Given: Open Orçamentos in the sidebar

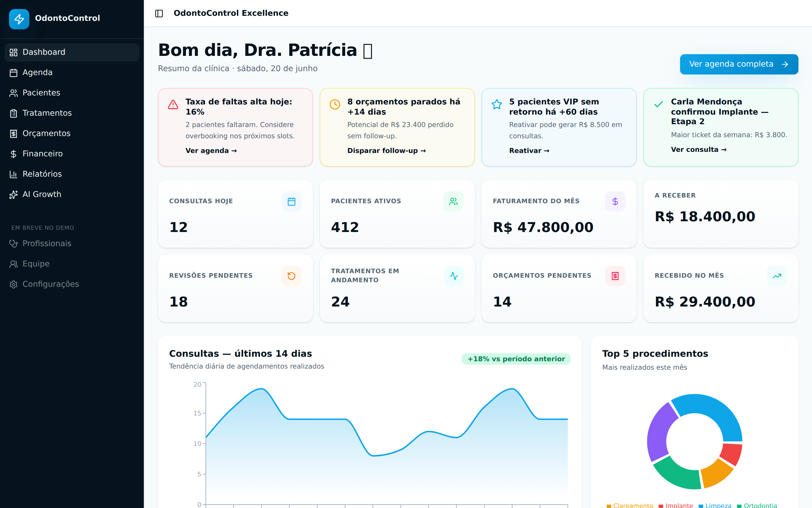Looking at the screenshot, I should coord(72,134).
